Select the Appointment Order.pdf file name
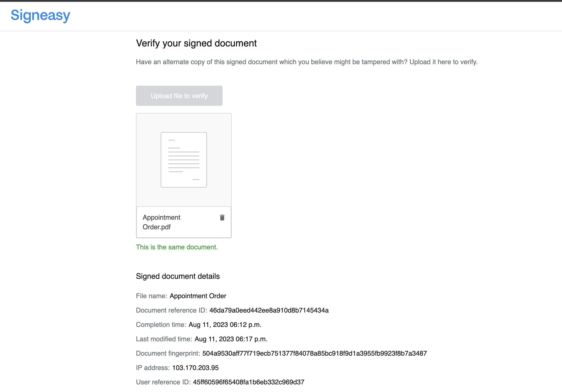The width and height of the screenshot is (562, 392). pyautogui.click(x=161, y=222)
